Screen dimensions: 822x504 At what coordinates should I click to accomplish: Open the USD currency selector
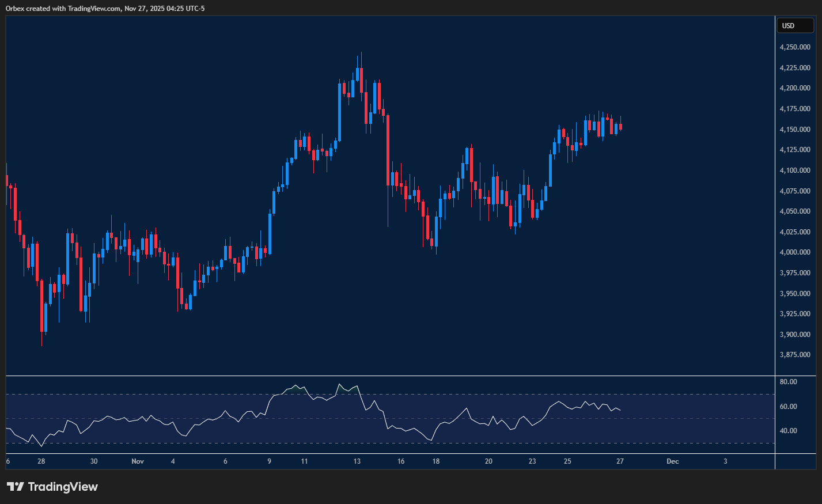point(795,25)
